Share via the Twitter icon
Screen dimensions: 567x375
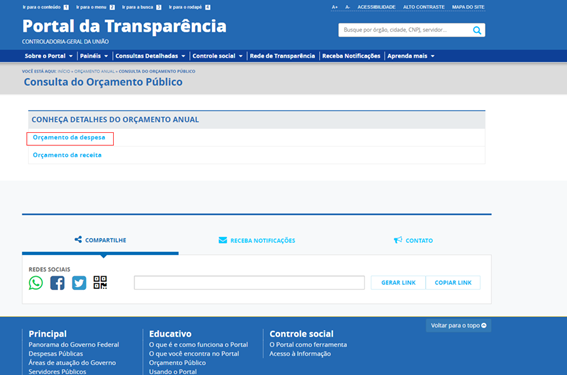point(79,283)
